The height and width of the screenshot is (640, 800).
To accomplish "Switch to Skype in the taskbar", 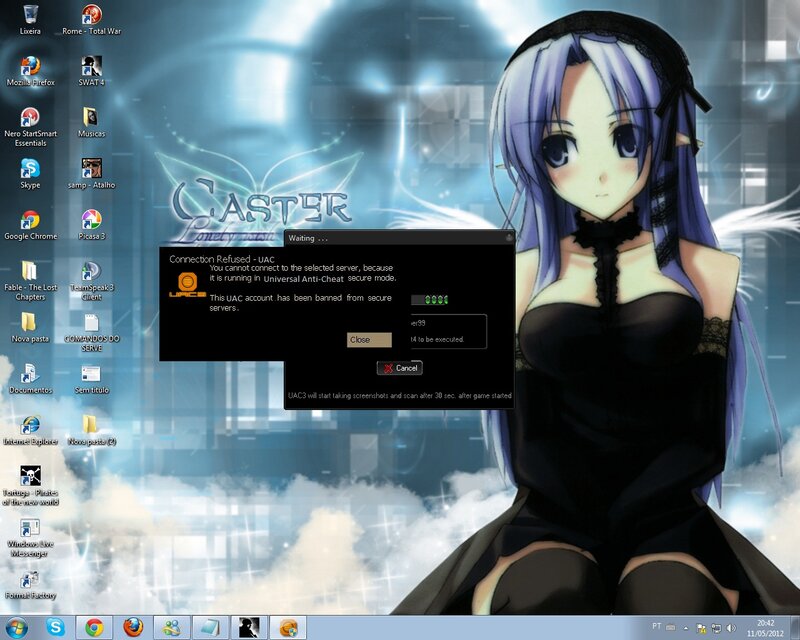I will click(x=55, y=627).
